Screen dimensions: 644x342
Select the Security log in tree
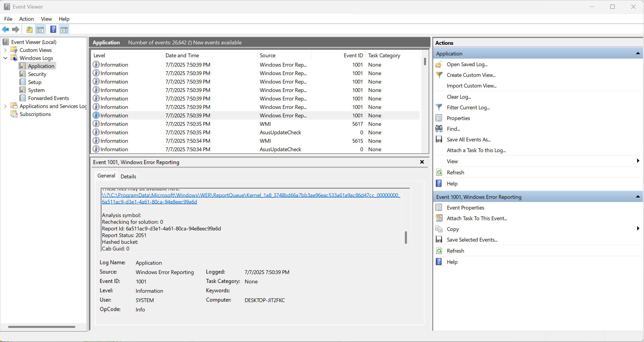coord(37,74)
